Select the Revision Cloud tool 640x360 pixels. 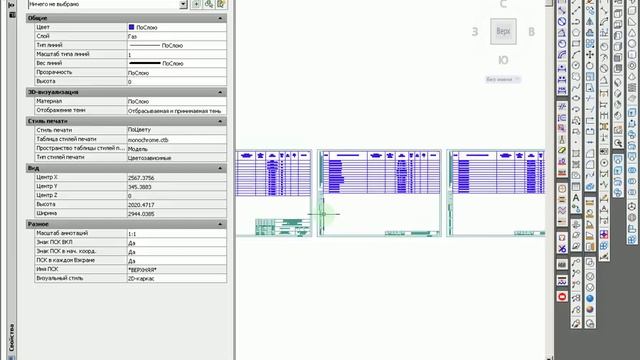(576, 76)
